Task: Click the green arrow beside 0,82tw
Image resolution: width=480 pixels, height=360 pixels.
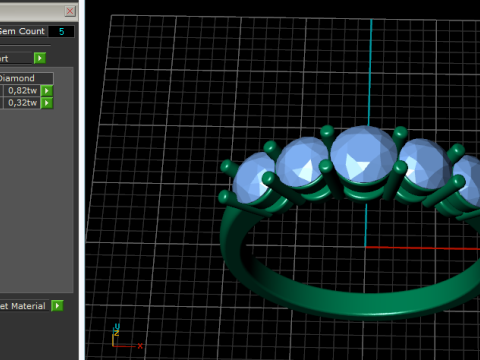Action: (47, 91)
